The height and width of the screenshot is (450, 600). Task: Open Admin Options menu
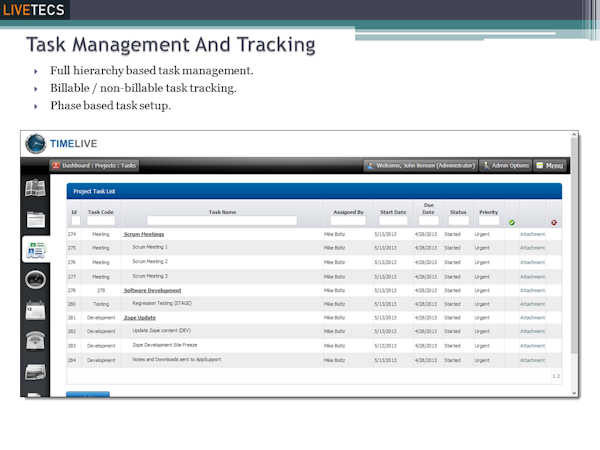tap(505, 165)
